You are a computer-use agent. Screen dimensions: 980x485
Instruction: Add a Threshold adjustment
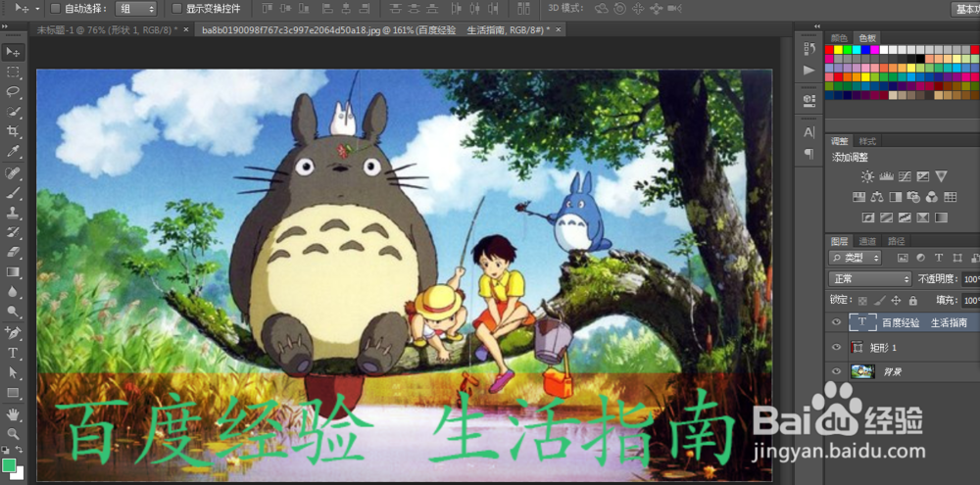point(905,218)
